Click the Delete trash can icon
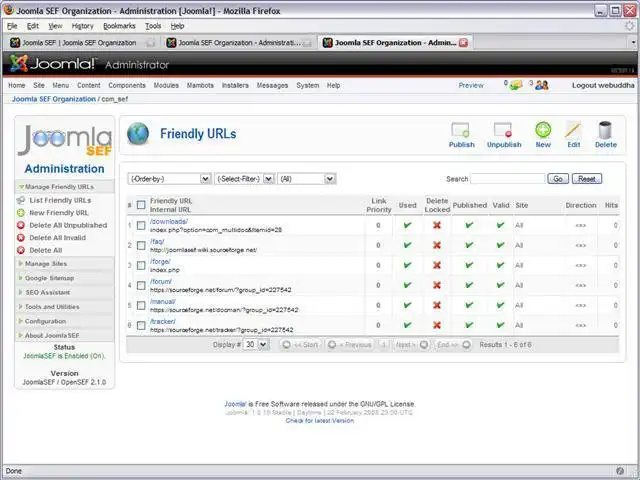The height and width of the screenshot is (480, 640). click(x=605, y=130)
